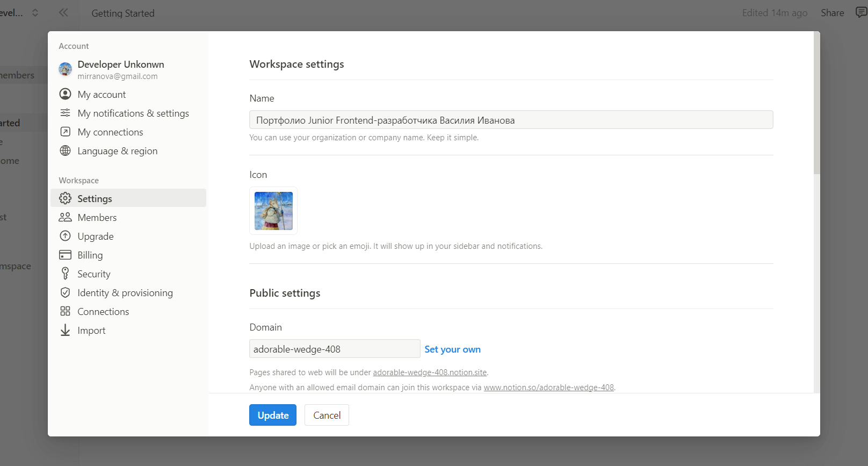
Task: Click the My account person icon
Action: tap(65, 94)
